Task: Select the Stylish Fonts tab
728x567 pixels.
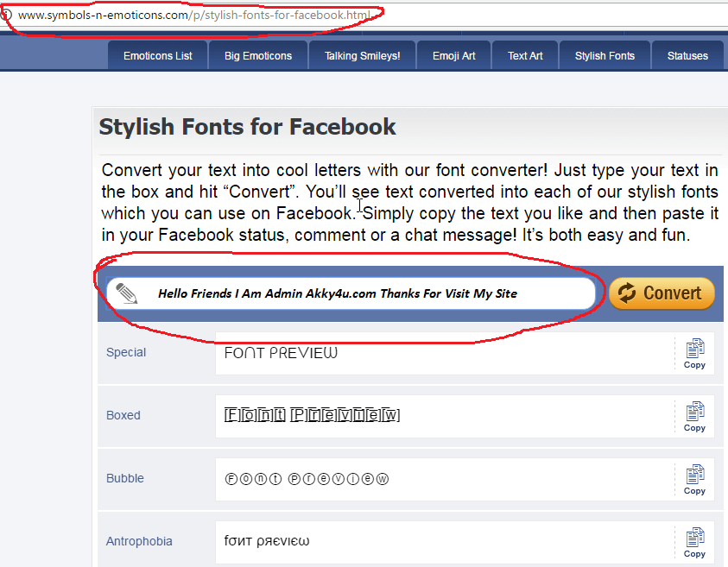Action: tap(605, 56)
